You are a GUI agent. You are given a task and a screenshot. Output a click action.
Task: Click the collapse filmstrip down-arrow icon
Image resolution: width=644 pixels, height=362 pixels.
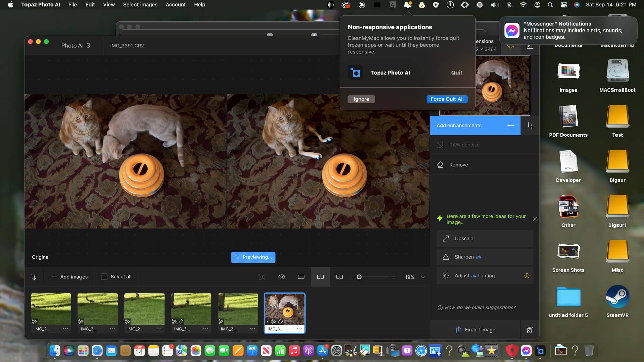pyautogui.click(x=34, y=277)
